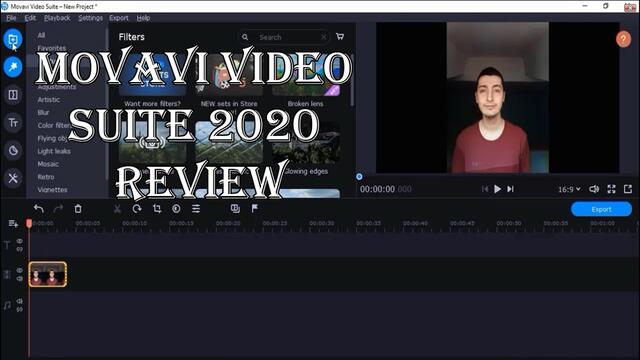
Task: Click the 00:00:30 ruler mark
Action: pos(322,224)
